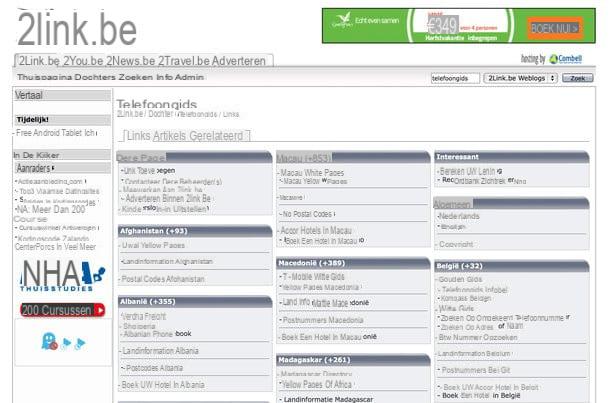610x403 pixels.
Task: Open Postal Codes Afghanistan link
Action: click(163, 279)
